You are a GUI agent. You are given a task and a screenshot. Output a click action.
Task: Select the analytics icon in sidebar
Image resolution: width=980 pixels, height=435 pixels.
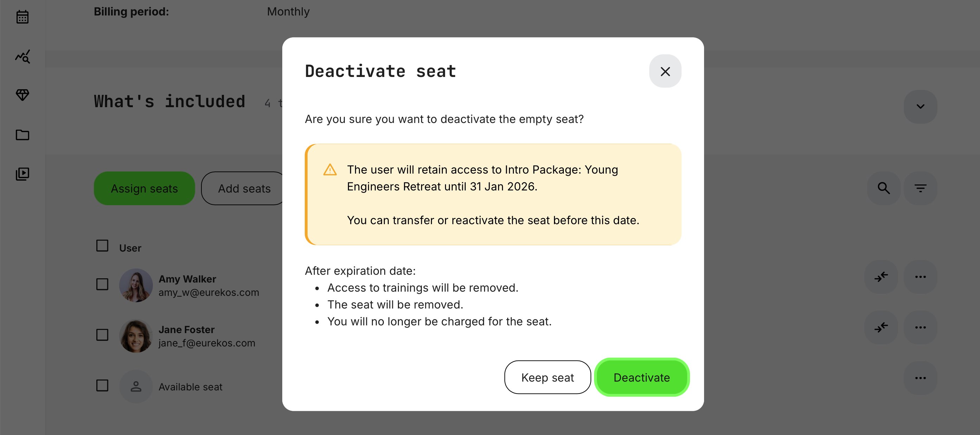coord(22,57)
